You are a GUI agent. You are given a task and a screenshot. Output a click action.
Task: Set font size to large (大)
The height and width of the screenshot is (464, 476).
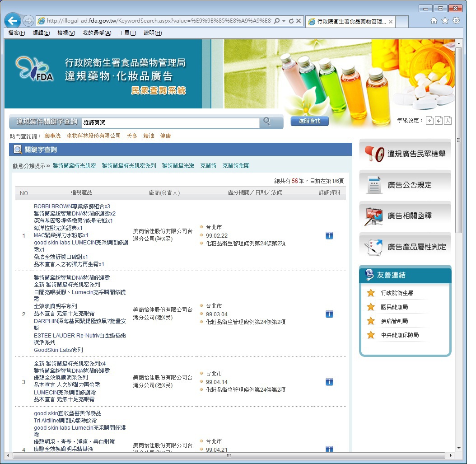[x=448, y=121]
